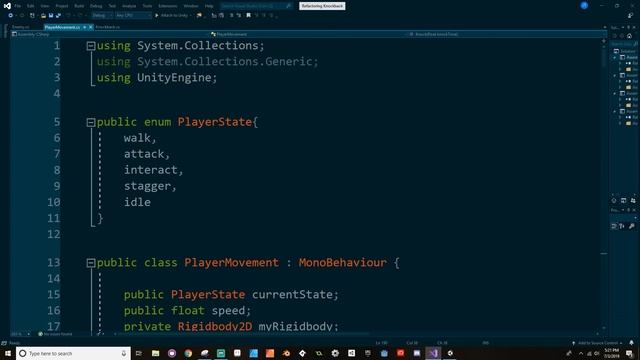Click the 'No issues found' indicator
640x360 pixels.
(x=56, y=334)
